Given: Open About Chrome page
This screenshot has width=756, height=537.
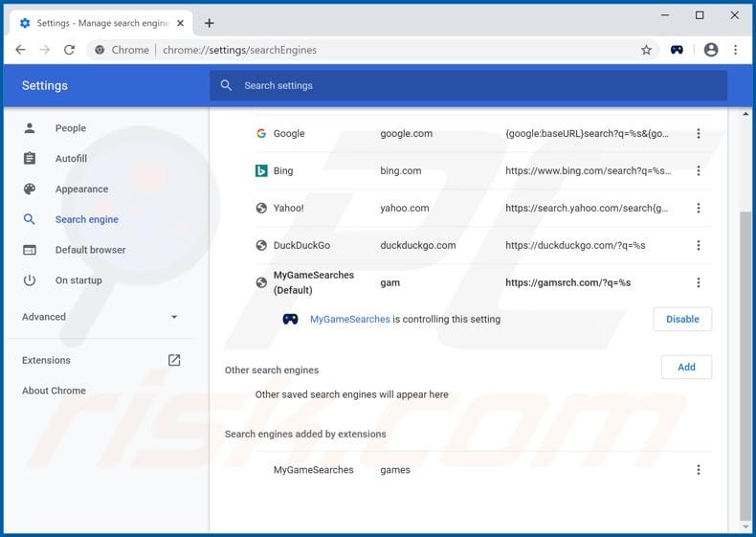Looking at the screenshot, I should (54, 391).
